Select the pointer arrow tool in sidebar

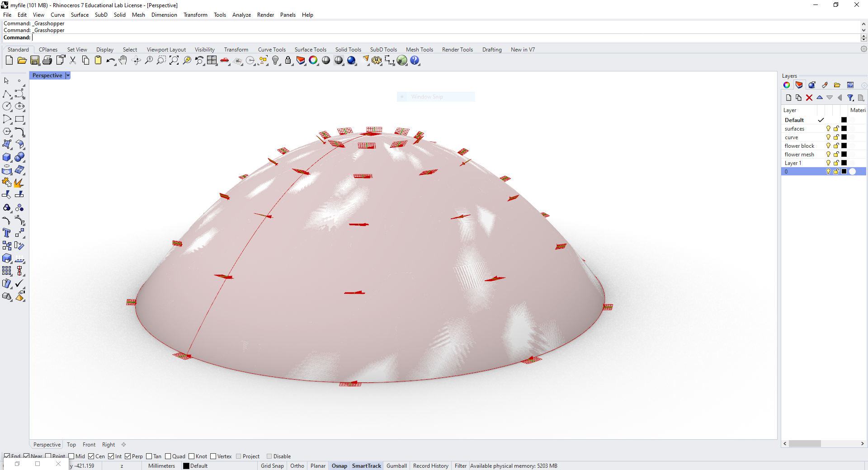tap(7, 81)
